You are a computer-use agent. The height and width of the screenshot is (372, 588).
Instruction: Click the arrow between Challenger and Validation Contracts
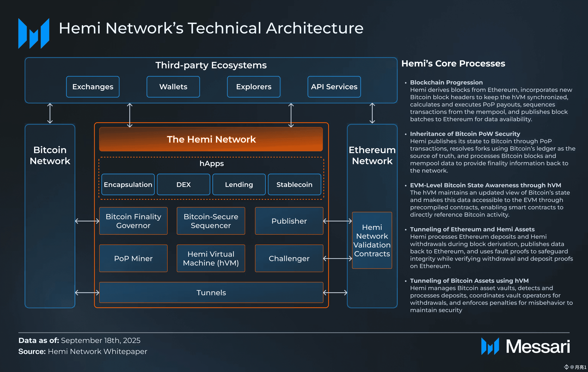point(337,258)
